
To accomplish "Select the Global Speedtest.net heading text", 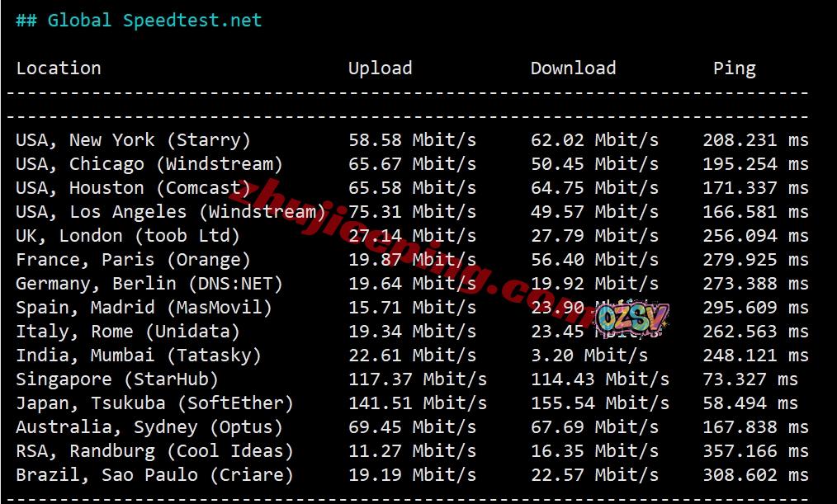I will 139,21.
